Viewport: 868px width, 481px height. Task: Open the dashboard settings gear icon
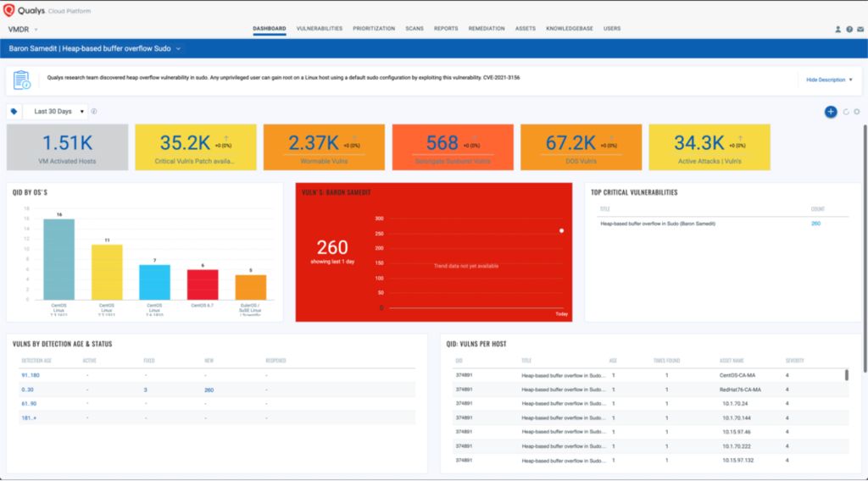tap(856, 112)
